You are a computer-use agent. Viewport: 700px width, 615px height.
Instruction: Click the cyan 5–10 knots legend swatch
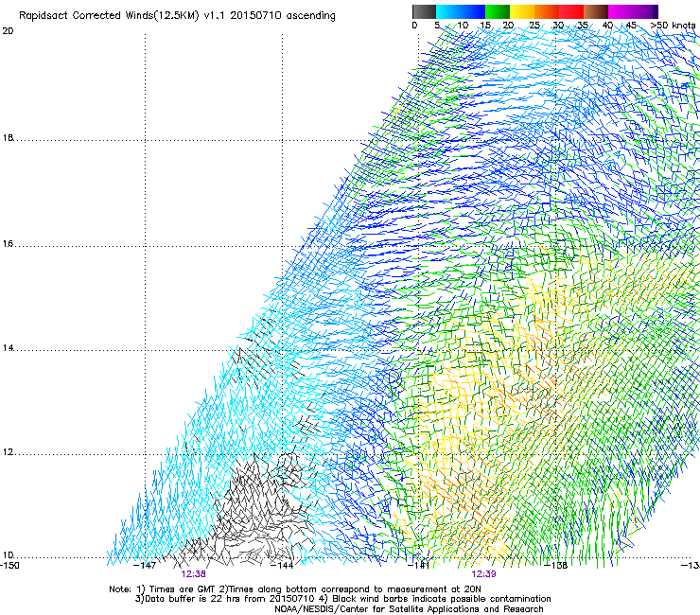448,11
